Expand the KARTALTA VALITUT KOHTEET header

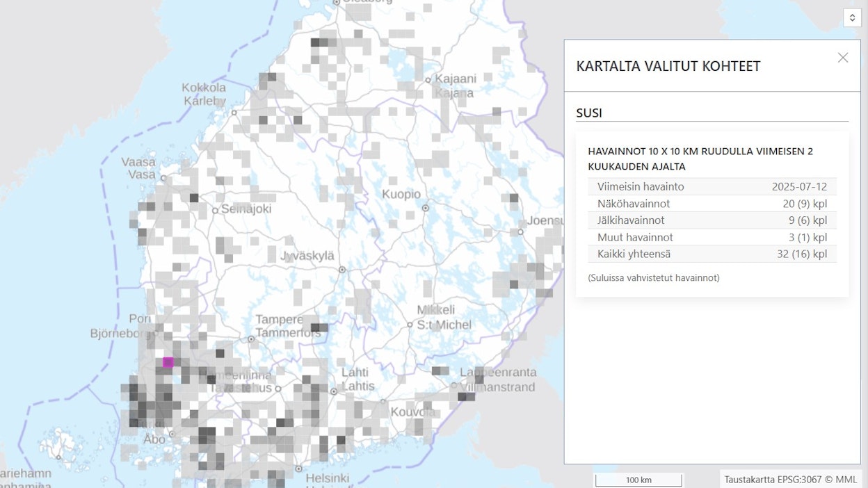(668, 66)
